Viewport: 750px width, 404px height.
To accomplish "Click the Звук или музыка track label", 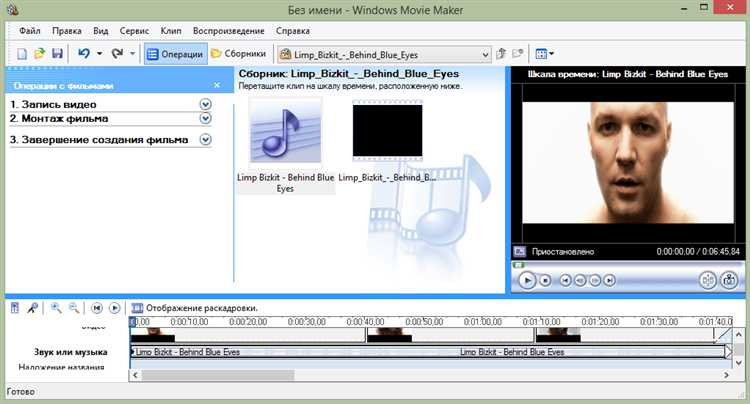I will pyautogui.click(x=70, y=352).
